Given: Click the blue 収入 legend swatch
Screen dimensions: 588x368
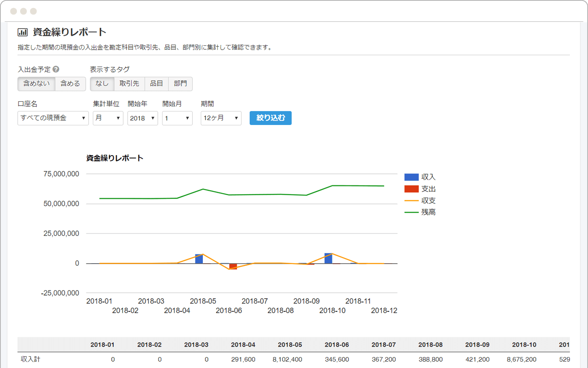Looking at the screenshot, I should (411, 177).
